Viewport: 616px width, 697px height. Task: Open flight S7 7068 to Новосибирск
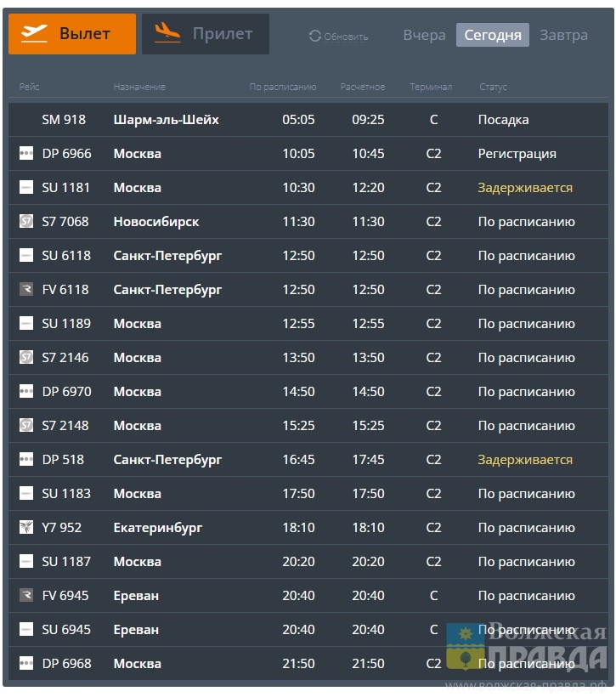(x=156, y=222)
